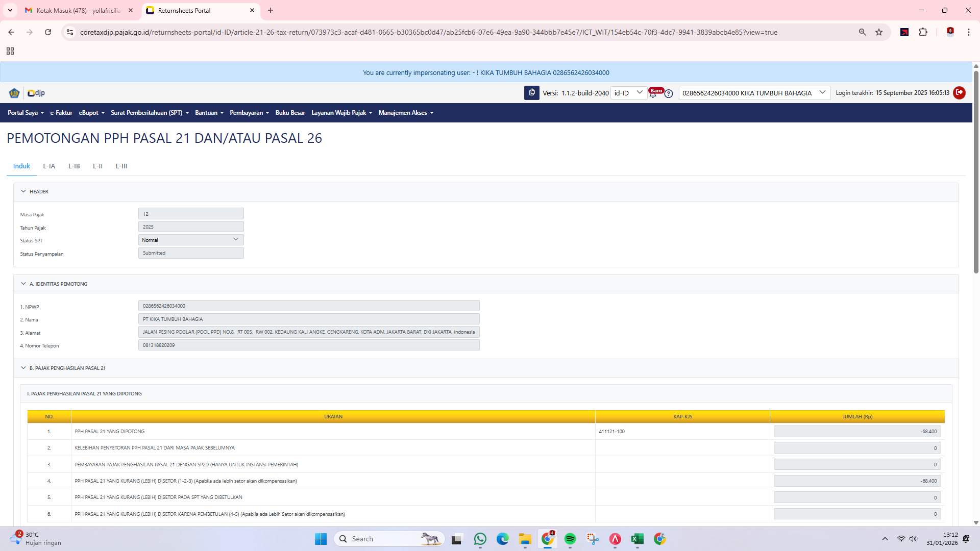Open the Buku Besar menu item

(290, 113)
